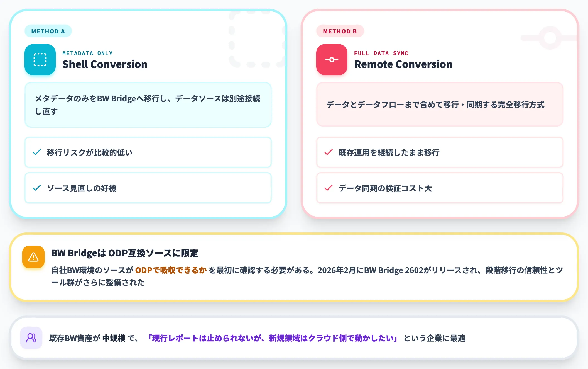Click the FULL DATA SYNC label
Image resolution: width=588 pixels, height=369 pixels.
[x=381, y=53]
